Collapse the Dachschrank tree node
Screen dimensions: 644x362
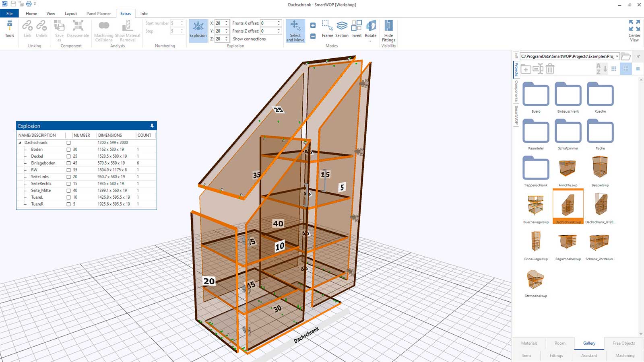tap(20, 143)
